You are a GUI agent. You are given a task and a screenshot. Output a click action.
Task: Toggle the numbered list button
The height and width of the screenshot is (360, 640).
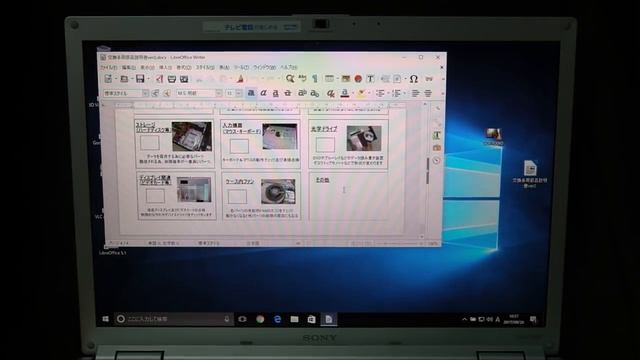tap(396, 93)
